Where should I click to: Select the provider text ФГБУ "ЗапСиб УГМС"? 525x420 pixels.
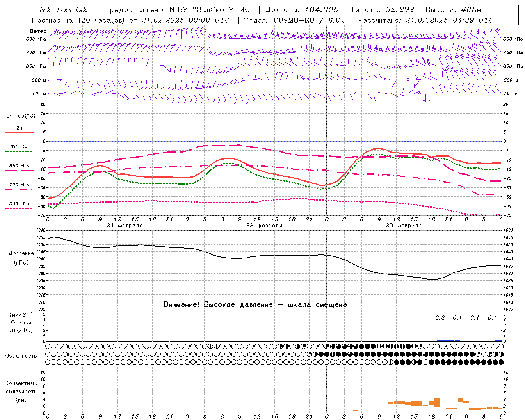pyautogui.click(x=211, y=10)
